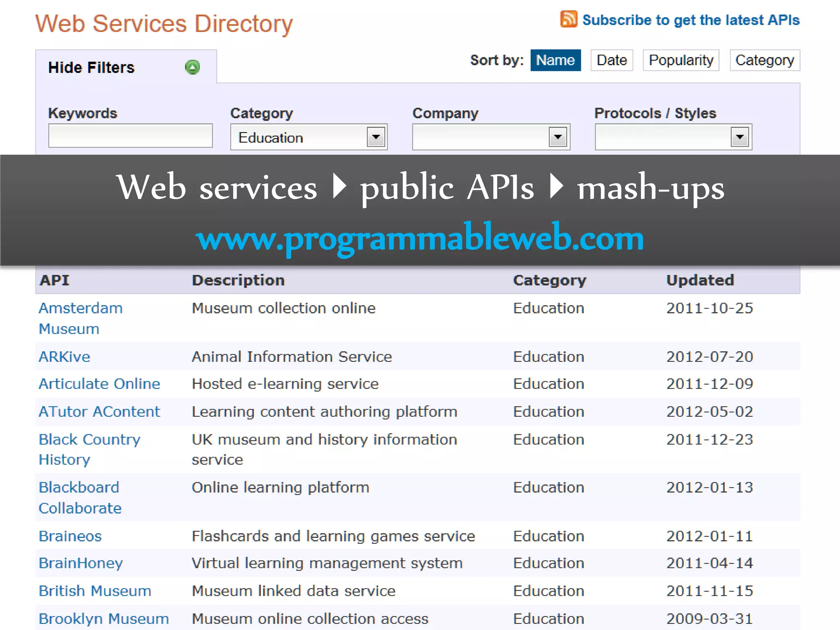Open the Protocols / Styles dropdown
Screen dimensions: 840x630
click(673, 137)
